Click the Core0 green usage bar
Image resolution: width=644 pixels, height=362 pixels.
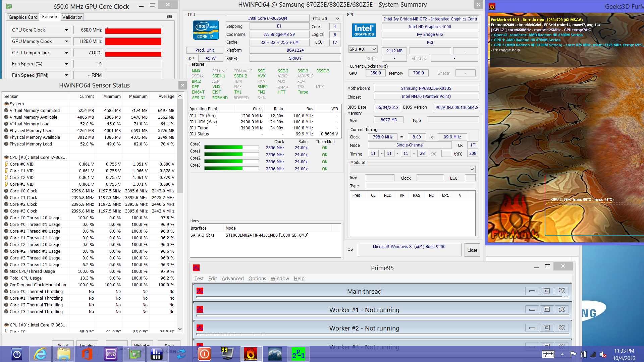231,147
